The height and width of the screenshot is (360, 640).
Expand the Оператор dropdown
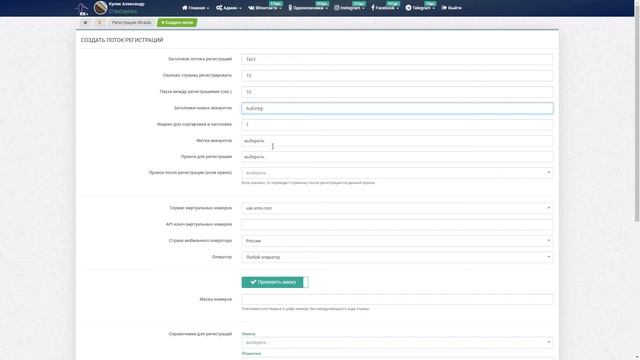click(x=397, y=257)
